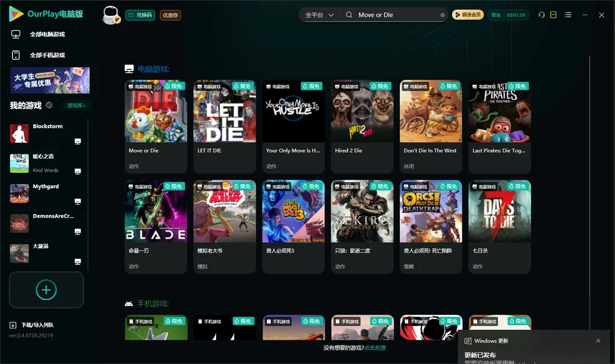Open the 极速会员 membership button
The height and width of the screenshot is (364, 615).
pyautogui.click(x=467, y=15)
